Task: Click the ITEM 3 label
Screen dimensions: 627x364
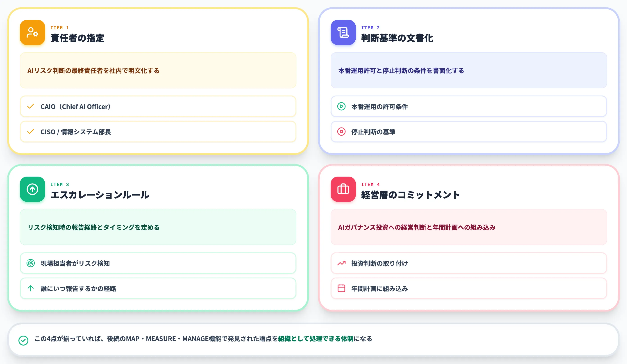Action: (59, 184)
